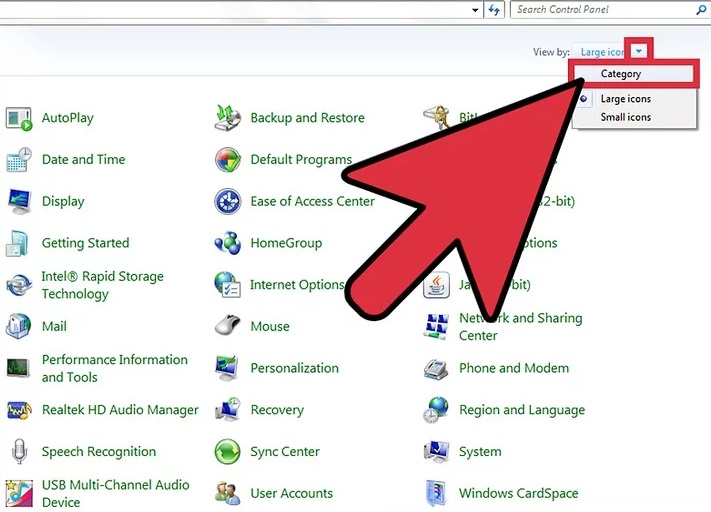Image resolution: width=711 pixels, height=512 pixels.
Task: Open the Mouse settings icon
Action: coord(228,326)
